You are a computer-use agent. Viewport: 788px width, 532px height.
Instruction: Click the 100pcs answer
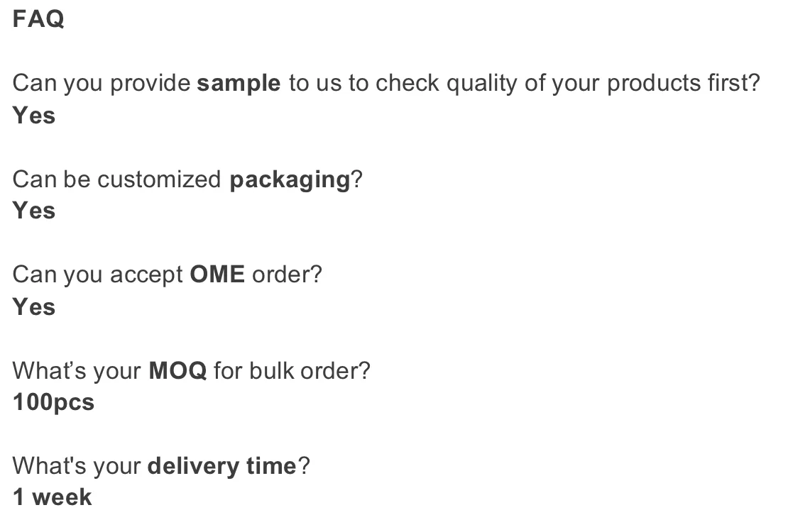click(x=53, y=402)
